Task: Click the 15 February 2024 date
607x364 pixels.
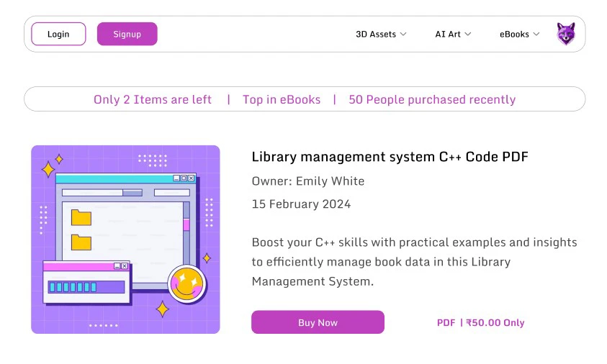Action: click(x=301, y=204)
